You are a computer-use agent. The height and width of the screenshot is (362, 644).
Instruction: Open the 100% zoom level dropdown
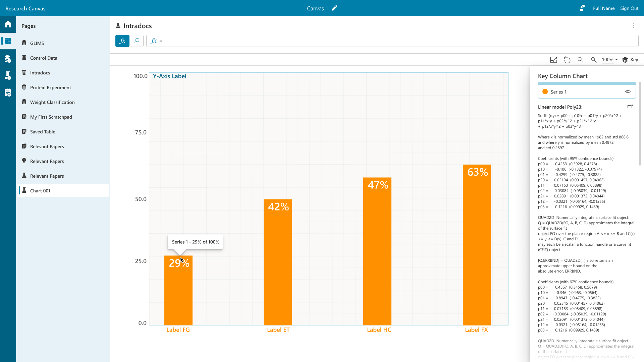point(610,60)
